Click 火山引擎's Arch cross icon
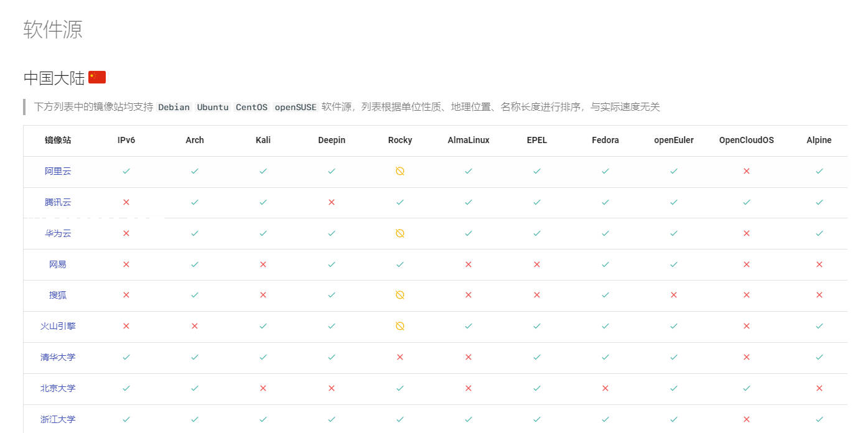 (195, 326)
